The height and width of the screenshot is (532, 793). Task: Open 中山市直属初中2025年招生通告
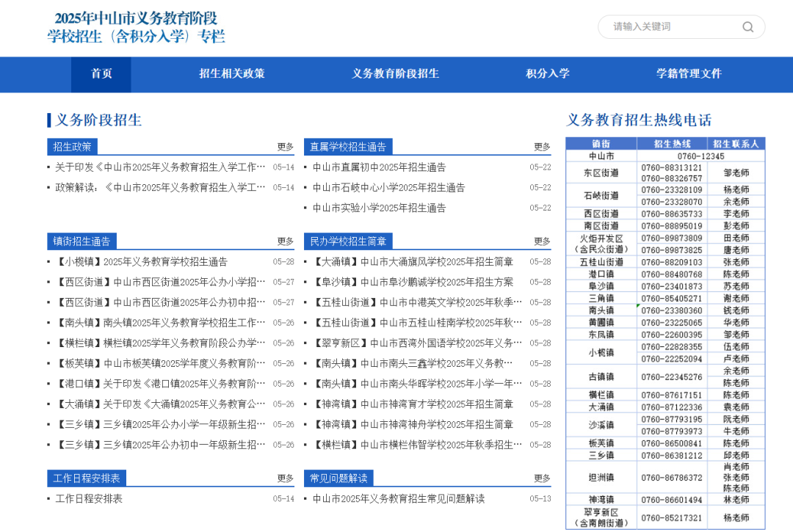point(380,167)
